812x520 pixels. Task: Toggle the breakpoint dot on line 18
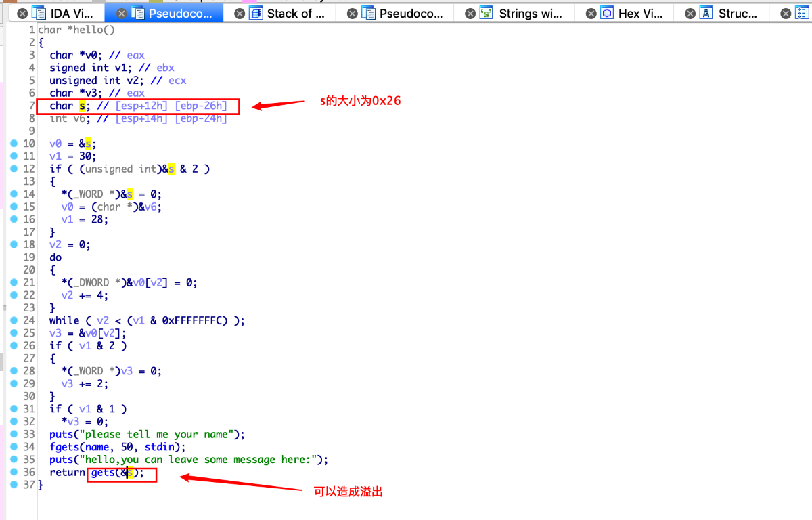point(14,244)
